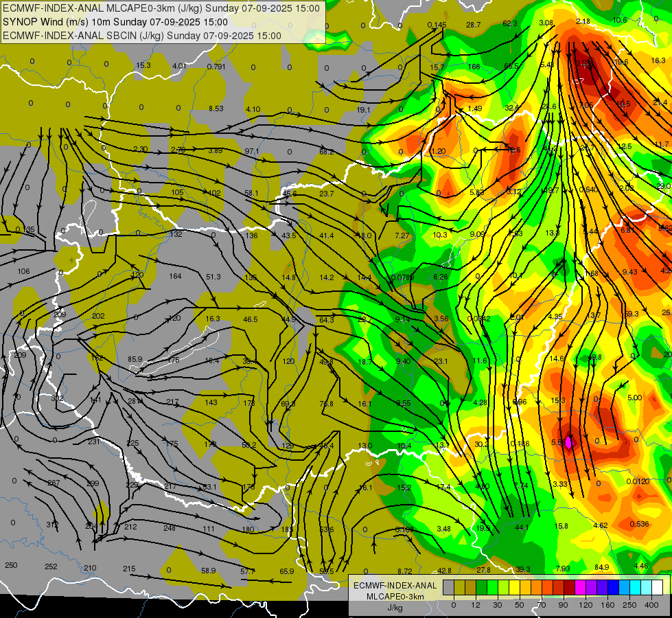Click the map value 0.791
This screenshot has height=618, width=672.
point(216,67)
